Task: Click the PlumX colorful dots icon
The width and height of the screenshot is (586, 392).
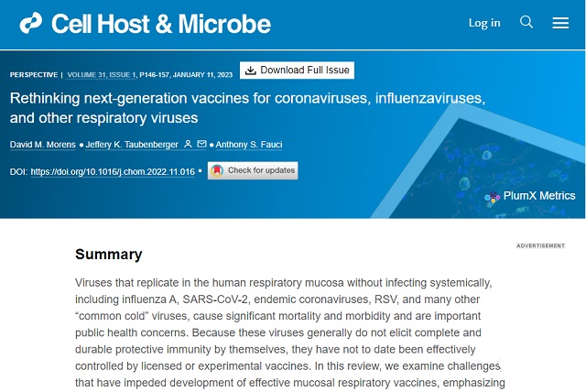Action: (x=493, y=197)
